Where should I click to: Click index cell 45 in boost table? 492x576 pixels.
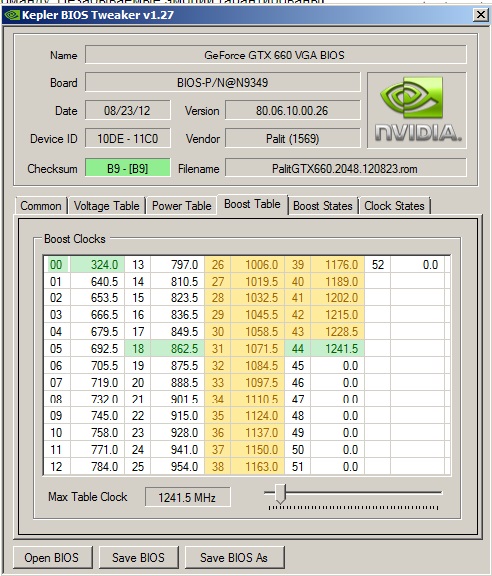[298, 366]
